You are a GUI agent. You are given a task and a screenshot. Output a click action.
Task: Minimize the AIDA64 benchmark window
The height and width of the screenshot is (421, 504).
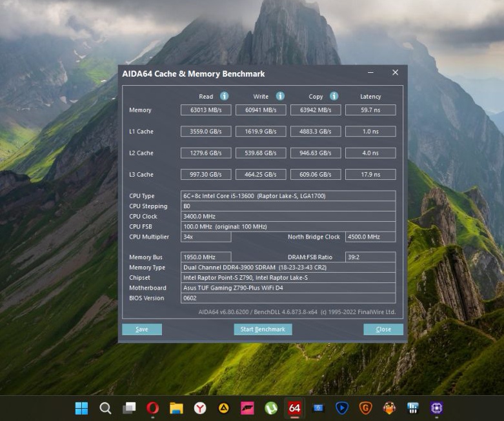pyautogui.click(x=370, y=73)
